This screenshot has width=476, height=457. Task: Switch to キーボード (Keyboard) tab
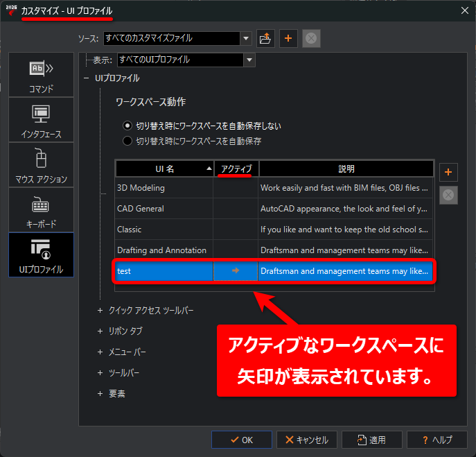pyautogui.click(x=42, y=210)
